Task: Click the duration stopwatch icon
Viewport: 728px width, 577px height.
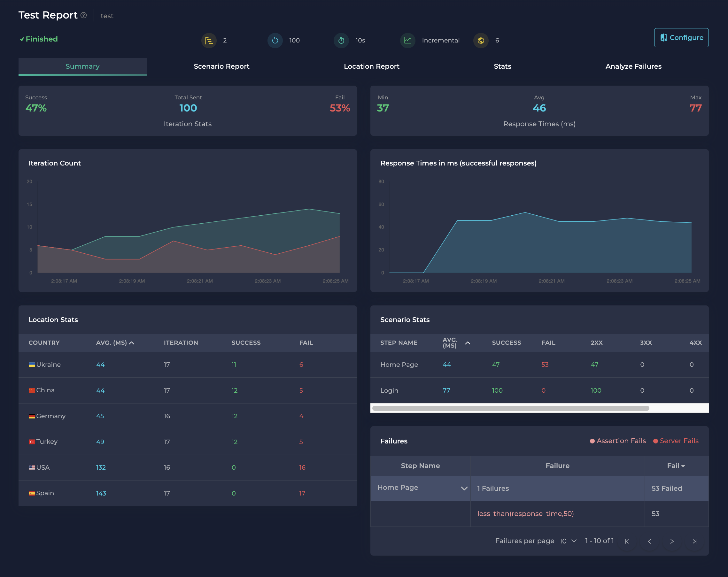Action: 341,41
